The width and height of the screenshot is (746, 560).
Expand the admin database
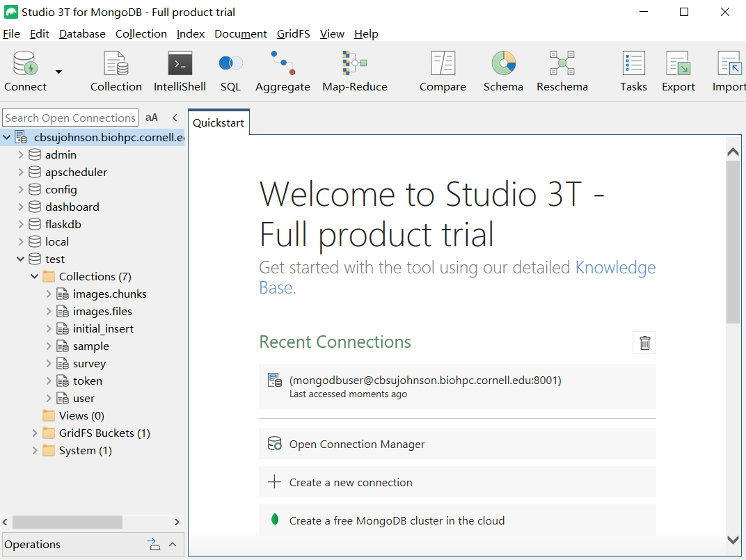(x=20, y=154)
